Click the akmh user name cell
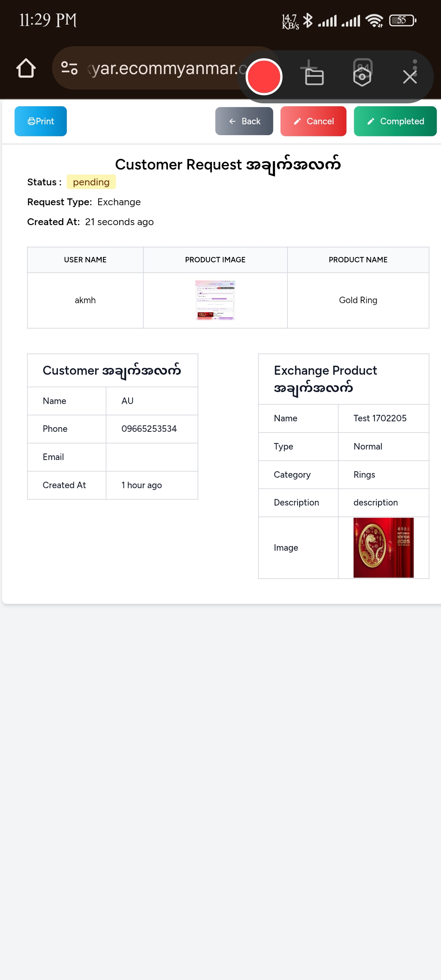The image size is (441, 980). tap(85, 300)
